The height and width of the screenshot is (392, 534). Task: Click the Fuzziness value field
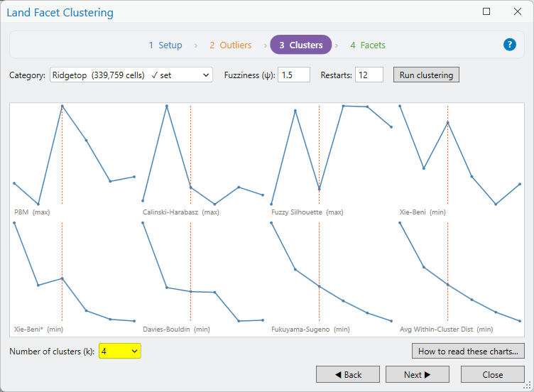294,75
